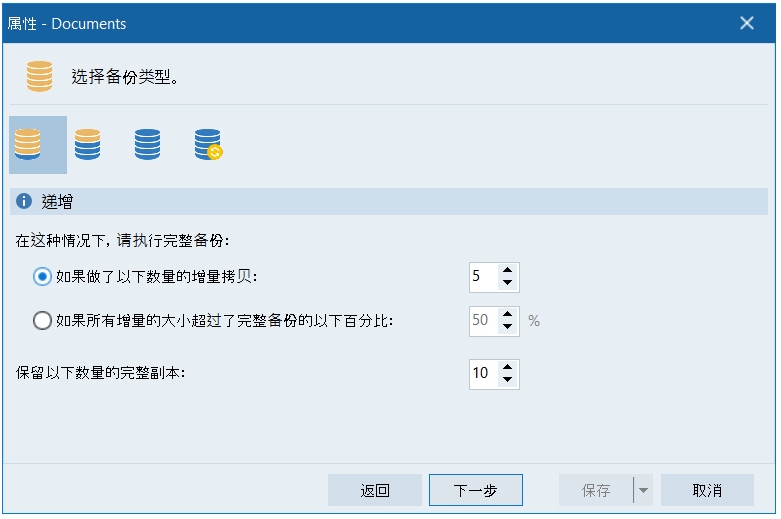781x519 pixels.
Task: Select the 如果所有增量的大小超过了完整备份的以下百分比 radio option
Action: pyautogui.click(x=42, y=321)
